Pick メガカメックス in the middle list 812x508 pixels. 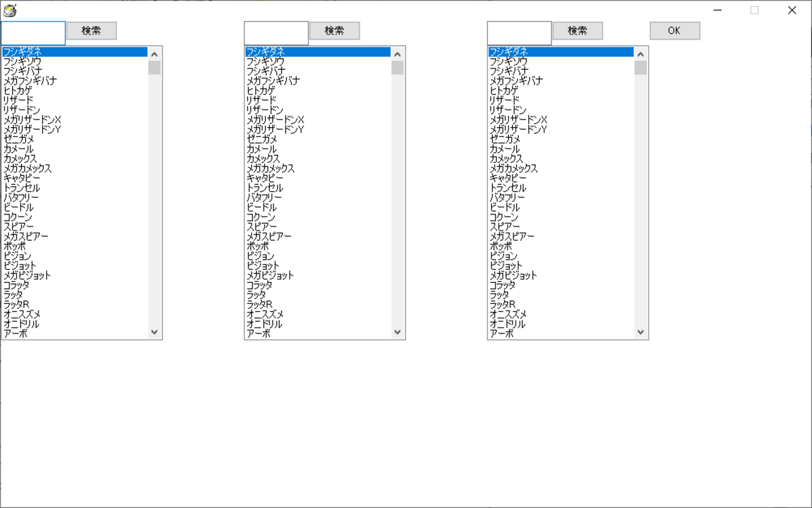pos(317,168)
